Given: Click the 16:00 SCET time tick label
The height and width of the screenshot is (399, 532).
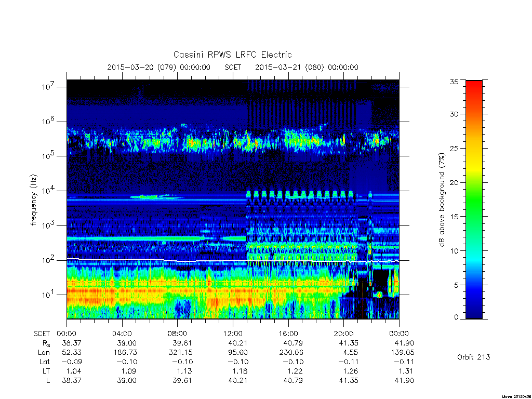Looking at the screenshot, I should [x=288, y=334].
